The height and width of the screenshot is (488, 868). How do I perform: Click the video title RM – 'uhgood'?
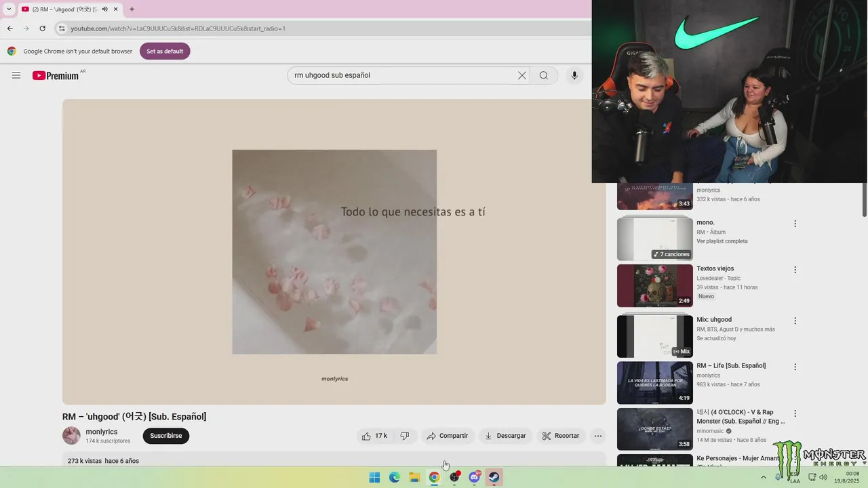[x=134, y=417]
